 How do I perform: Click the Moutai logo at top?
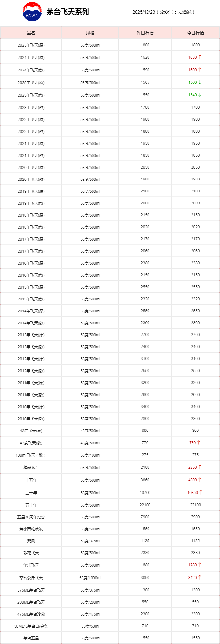(32, 12)
